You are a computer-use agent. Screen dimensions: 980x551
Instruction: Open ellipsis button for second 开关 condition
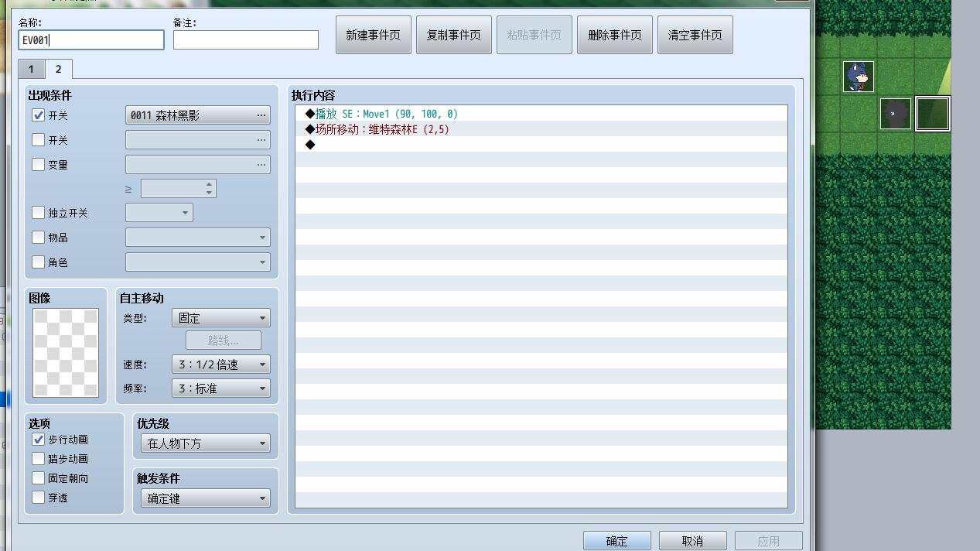pos(261,140)
